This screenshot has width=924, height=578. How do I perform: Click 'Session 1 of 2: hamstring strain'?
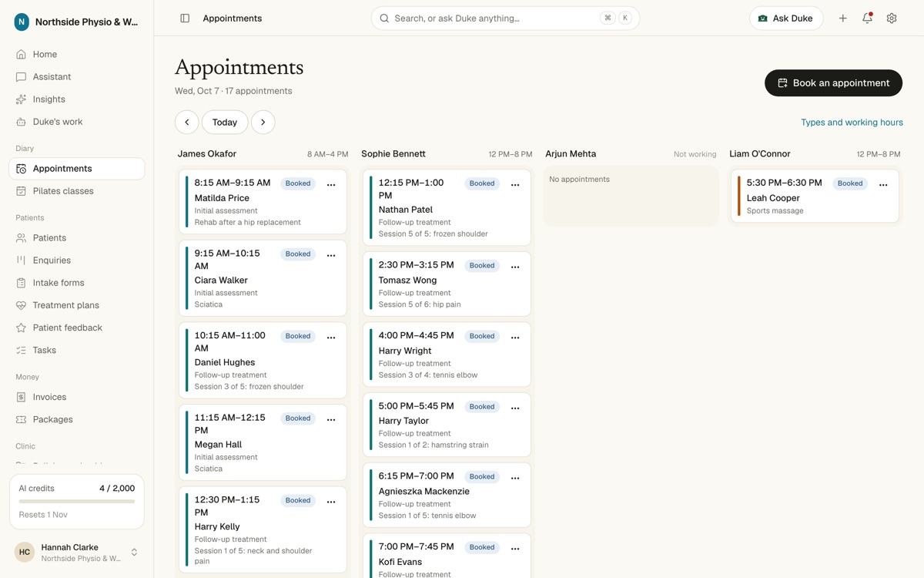[x=434, y=445]
